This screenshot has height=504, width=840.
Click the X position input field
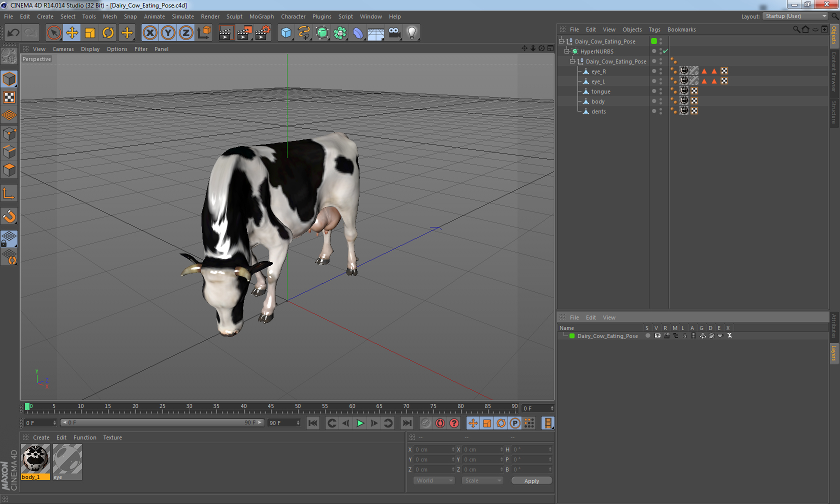(434, 449)
